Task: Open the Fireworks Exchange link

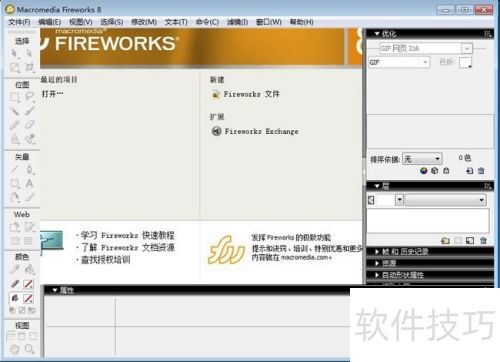Action: pos(255,131)
